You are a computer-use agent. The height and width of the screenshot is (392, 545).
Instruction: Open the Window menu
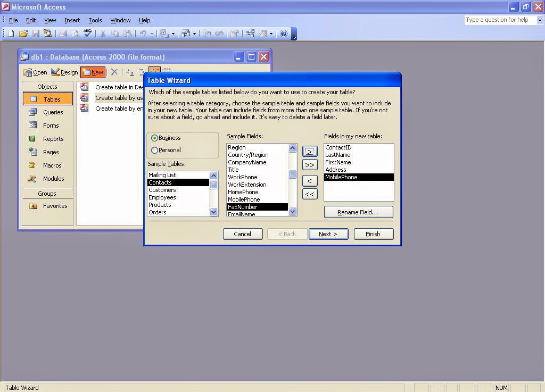tap(120, 20)
